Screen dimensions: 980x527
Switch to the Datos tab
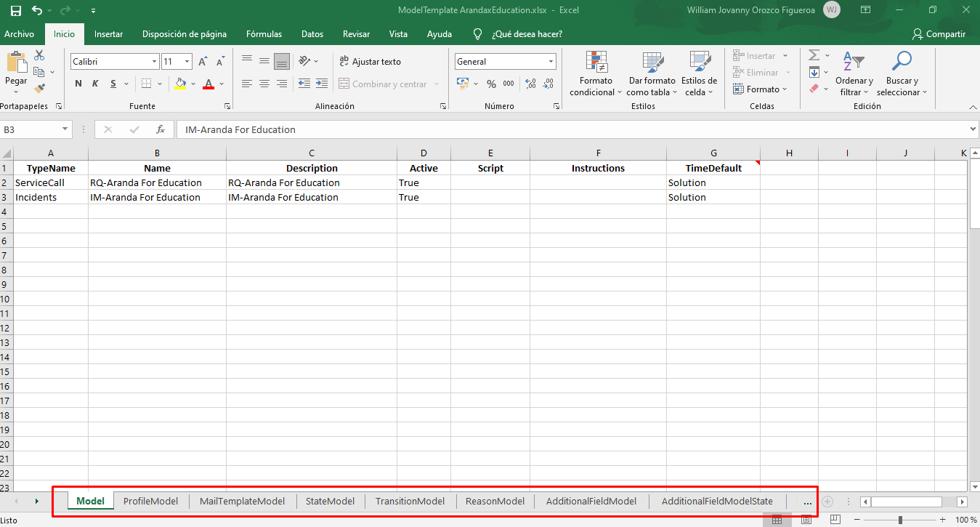point(312,34)
